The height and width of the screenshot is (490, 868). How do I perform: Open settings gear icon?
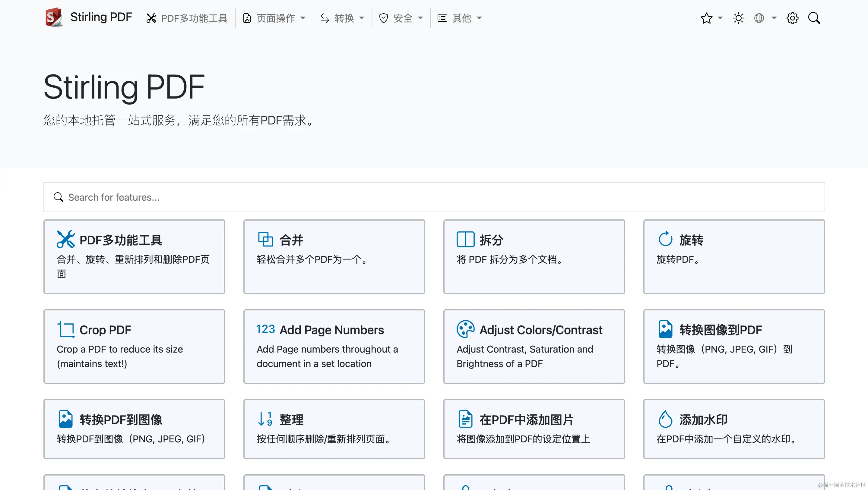tap(792, 18)
